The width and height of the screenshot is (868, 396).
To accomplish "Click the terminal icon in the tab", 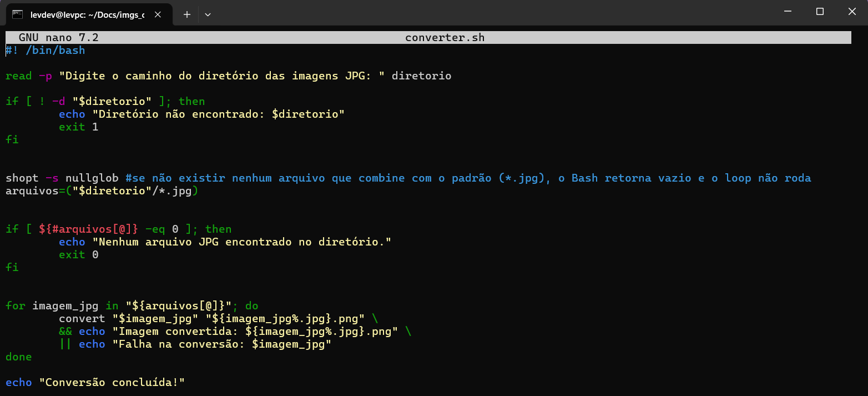I will (18, 14).
